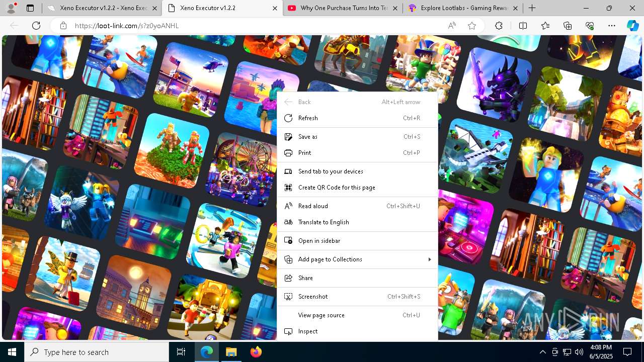Close the Xeno Executor v1.2.2 active tab
Image resolution: width=644 pixels, height=362 pixels.
tap(274, 8)
